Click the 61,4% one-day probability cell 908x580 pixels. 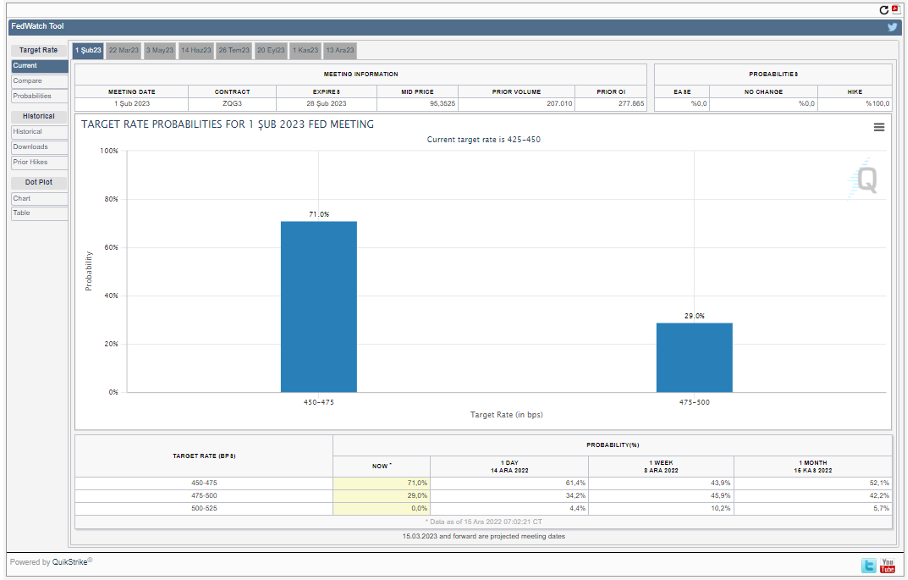(510, 483)
